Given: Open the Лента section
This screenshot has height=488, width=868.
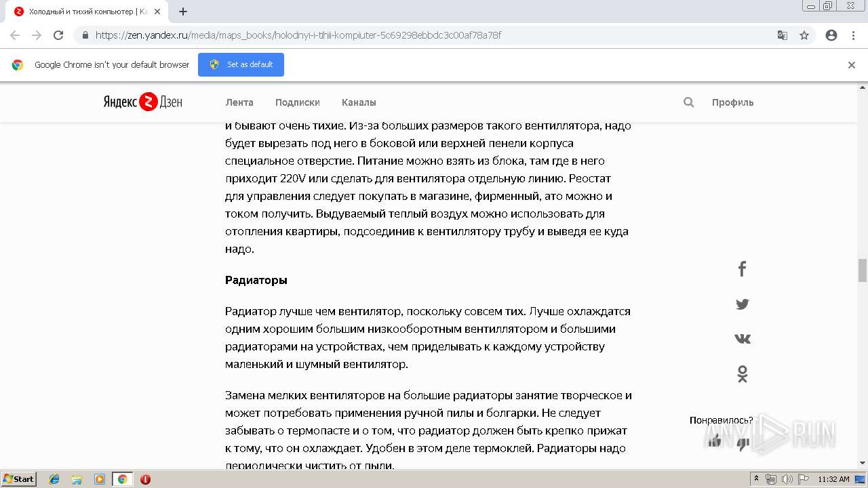Looking at the screenshot, I should click(x=239, y=102).
